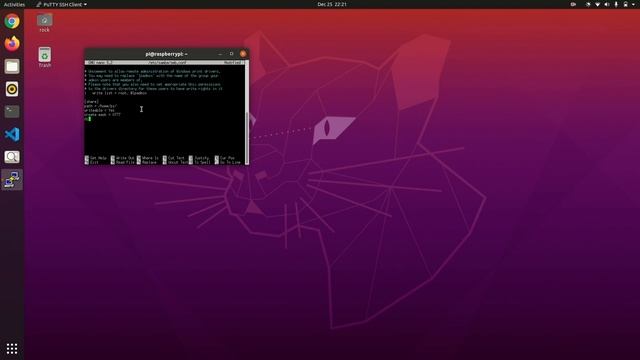Open the Activities overview

pos(14,4)
